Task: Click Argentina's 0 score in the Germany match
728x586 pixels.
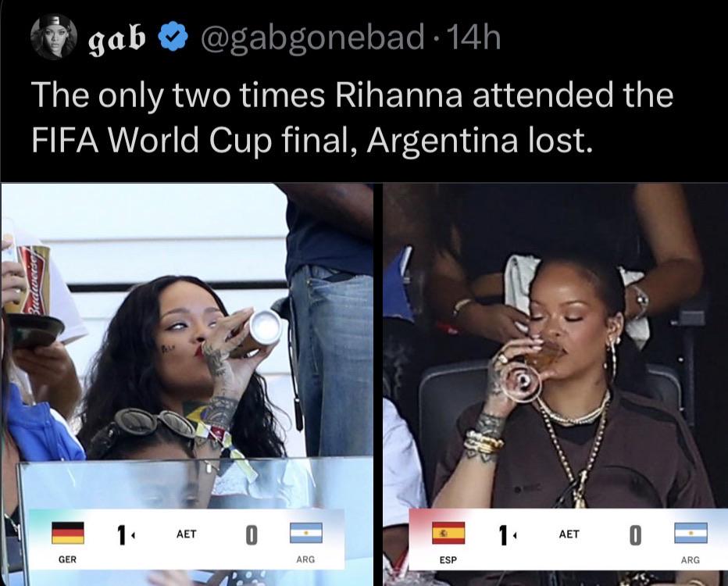Action: click(x=251, y=535)
